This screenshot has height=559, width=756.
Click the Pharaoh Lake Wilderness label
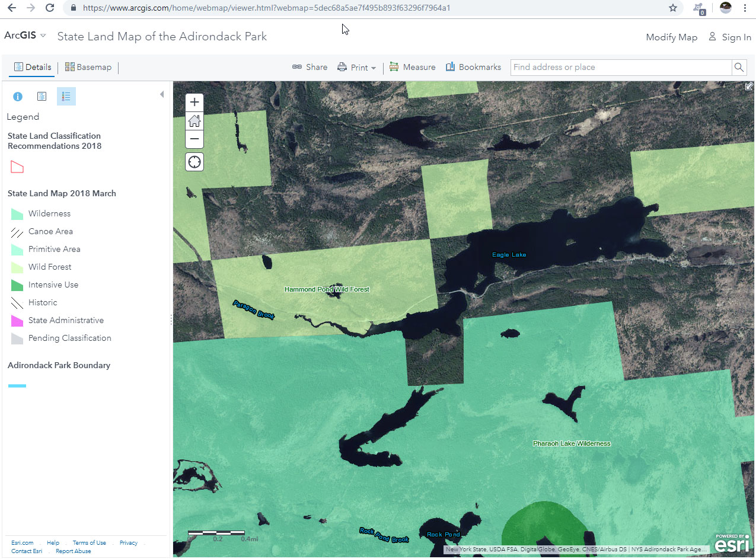click(572, 443)
